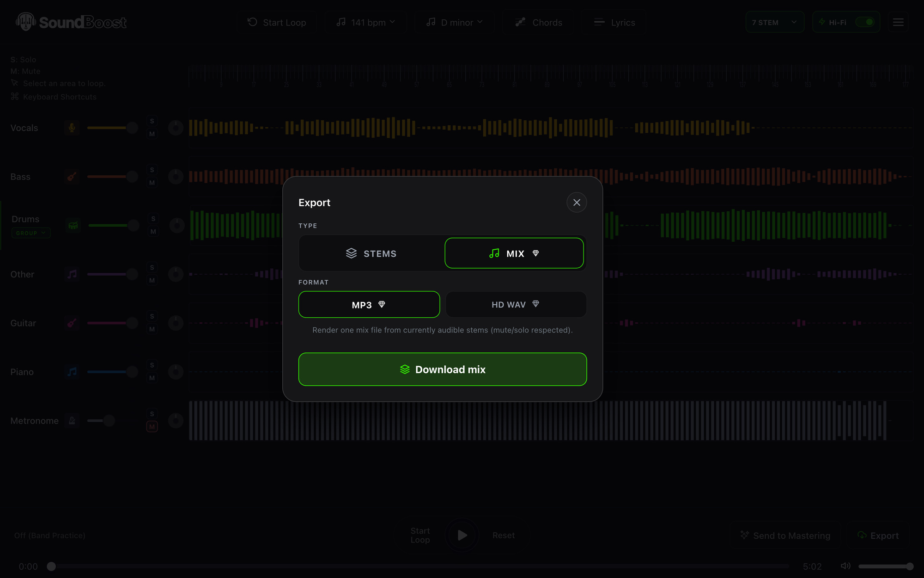
Task: Close the Export dialog
Action: point(577,203)
